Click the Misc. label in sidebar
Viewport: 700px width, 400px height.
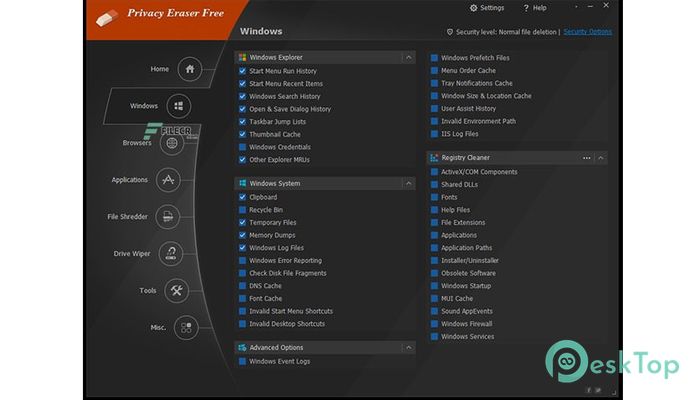click(158, 328)
